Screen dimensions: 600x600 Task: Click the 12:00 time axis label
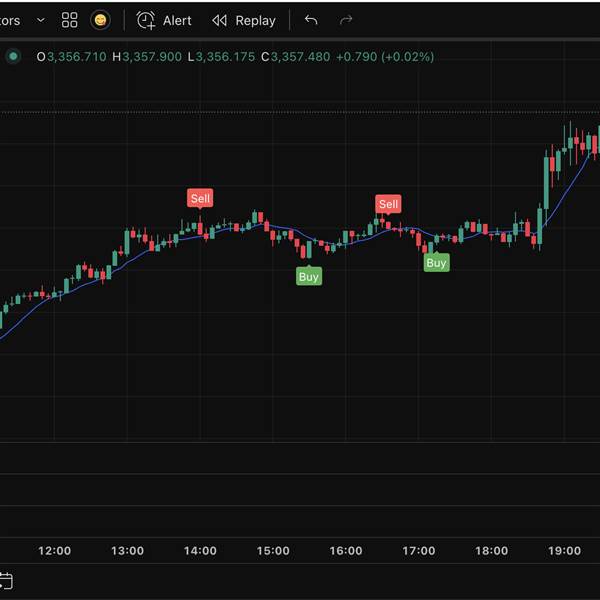[54, 551]
